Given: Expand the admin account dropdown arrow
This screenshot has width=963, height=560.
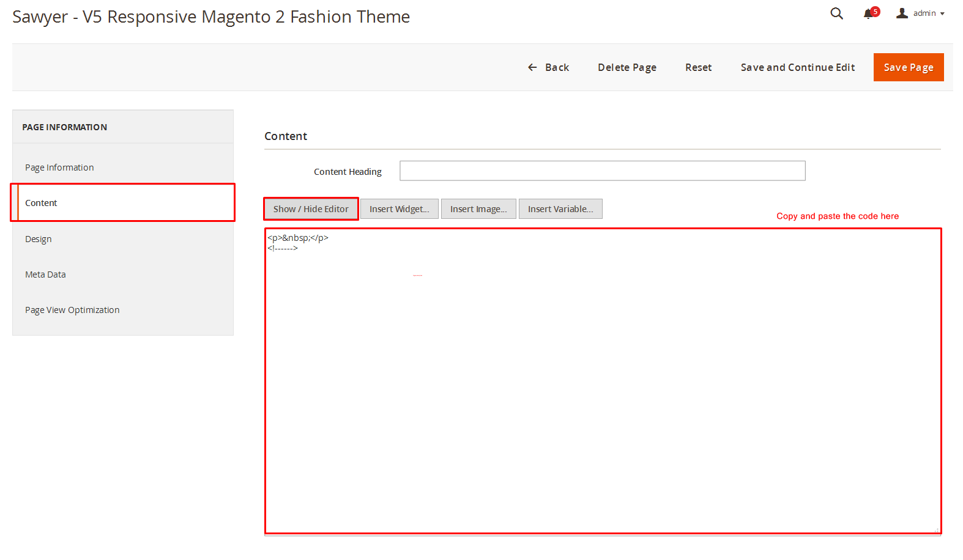Looking at the screenshot, I should 942,13.
